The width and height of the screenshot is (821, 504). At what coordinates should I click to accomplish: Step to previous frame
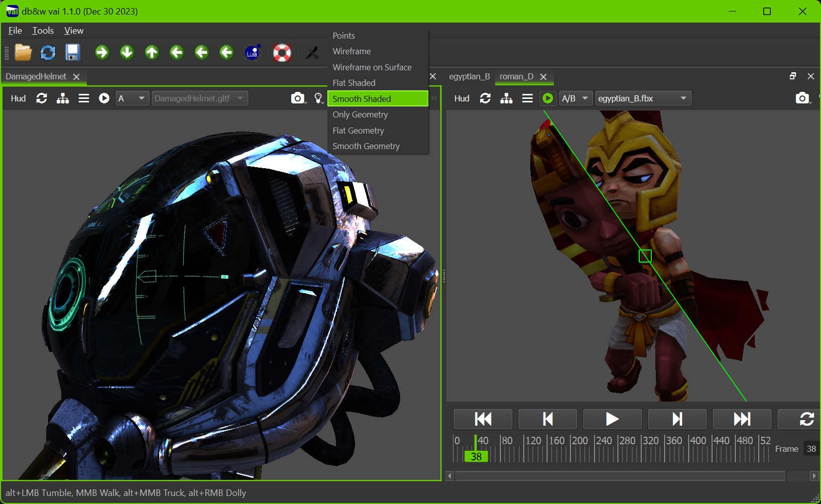tap(548, 419)
